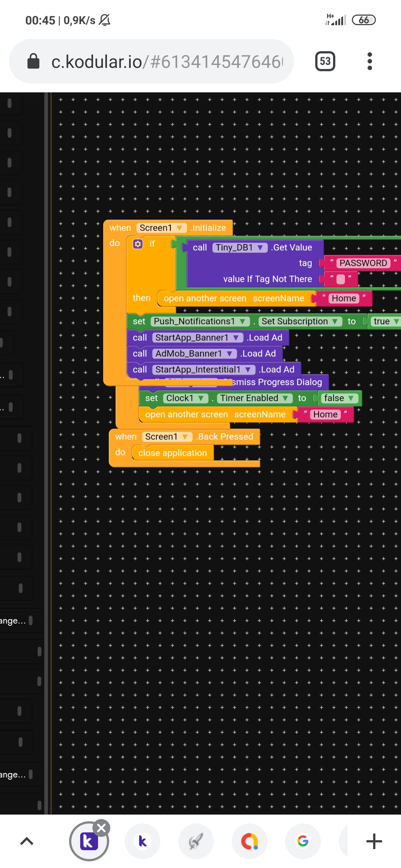Switch to the active purple Kodular tab
The height and width of the screenshot is (868, 401).
click(x=89, y=841)
